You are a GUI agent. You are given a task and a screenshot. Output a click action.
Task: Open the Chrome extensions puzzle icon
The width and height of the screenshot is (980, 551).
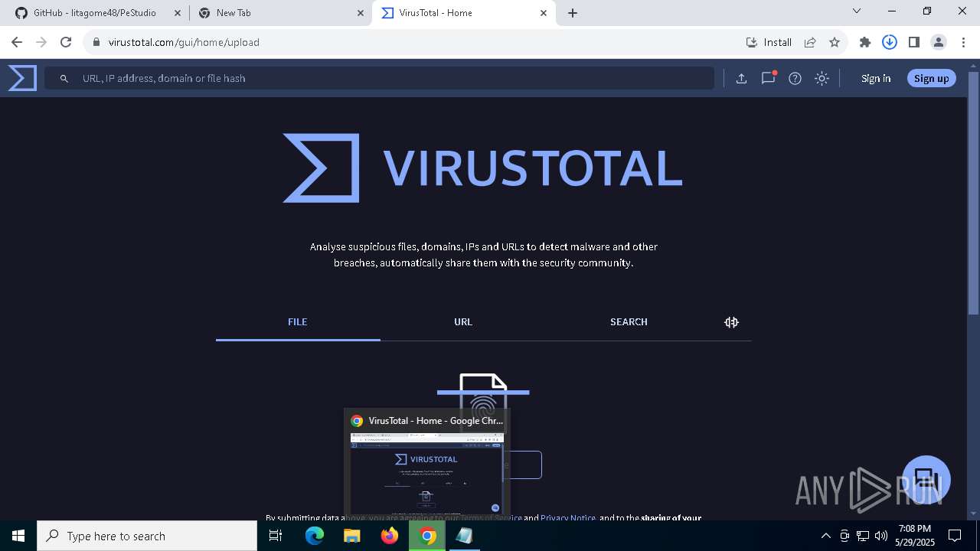click(x=865, y=42)
